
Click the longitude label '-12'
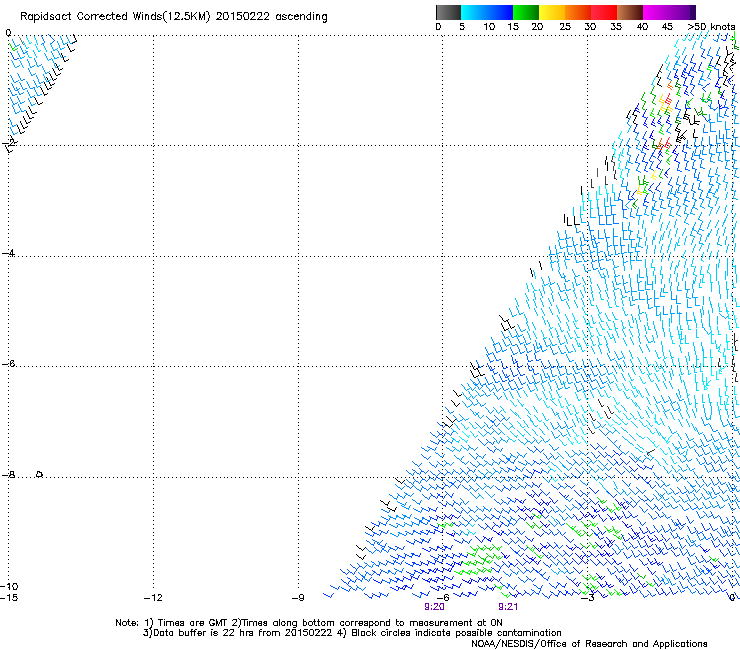click(x=153, y=598)
